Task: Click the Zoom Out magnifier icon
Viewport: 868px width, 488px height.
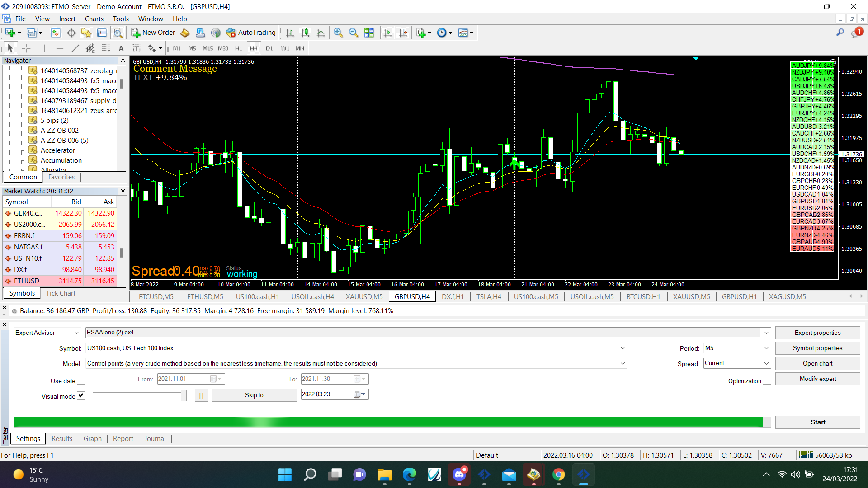Action: click(x=354, y=33)
